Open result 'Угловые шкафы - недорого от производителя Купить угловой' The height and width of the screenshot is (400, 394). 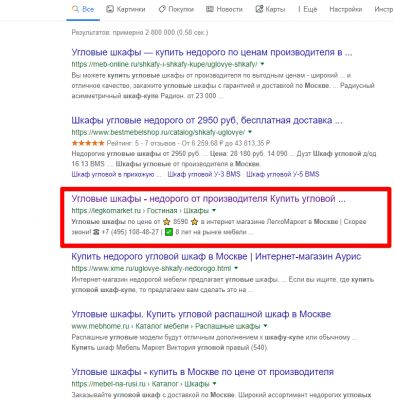coord(208,199)
